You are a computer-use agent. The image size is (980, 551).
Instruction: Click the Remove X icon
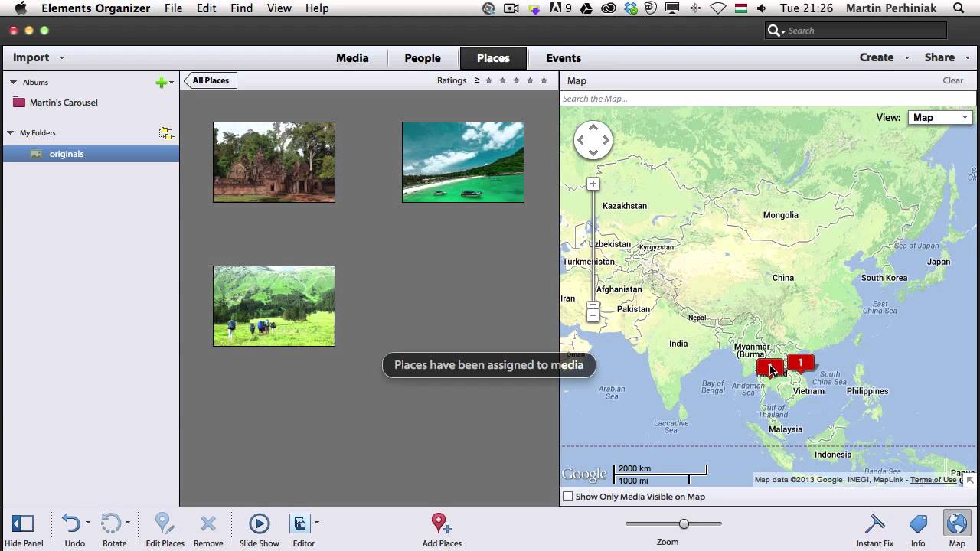208,523
